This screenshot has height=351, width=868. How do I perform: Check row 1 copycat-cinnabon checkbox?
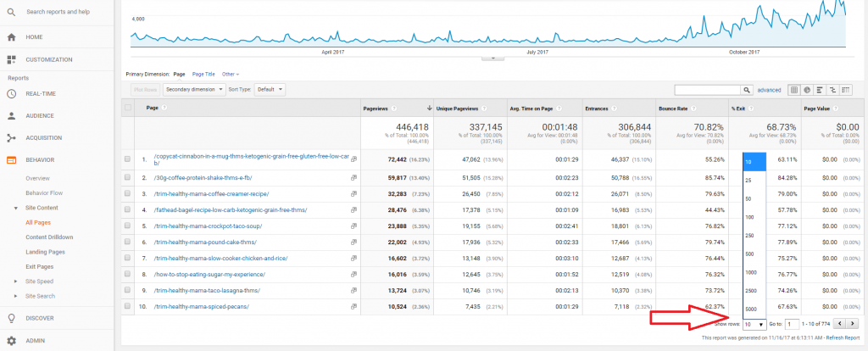click(x=127, y=159)
